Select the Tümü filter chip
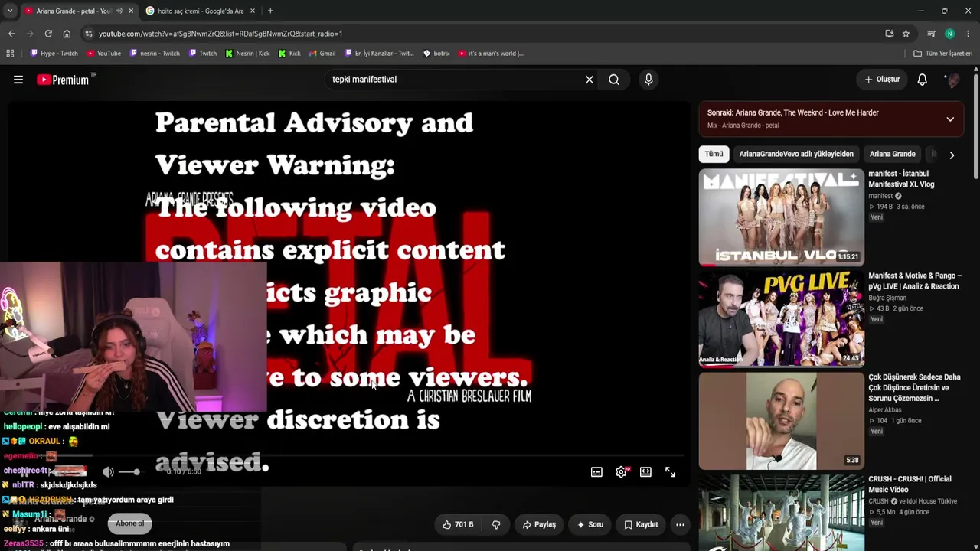Viewport: 980px width, 551px height. [714, 154]
